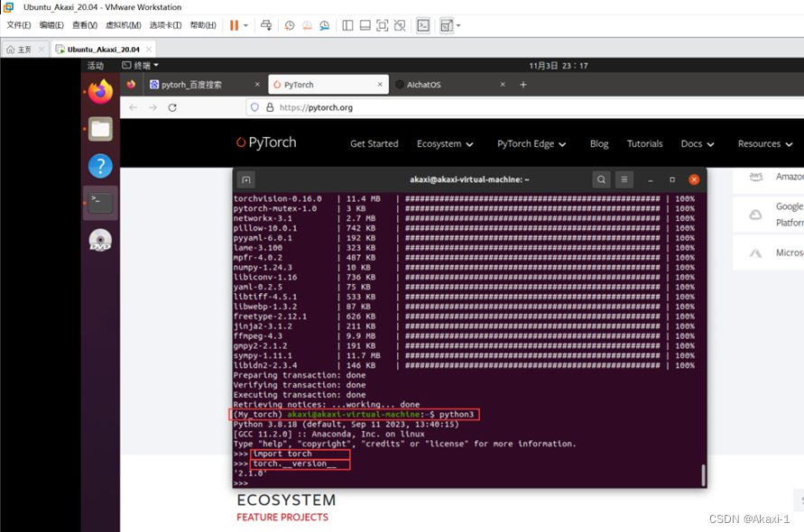Click the date and time 11月3日 23:17
The height and width of the screenshot is (532, 804).
559,66
